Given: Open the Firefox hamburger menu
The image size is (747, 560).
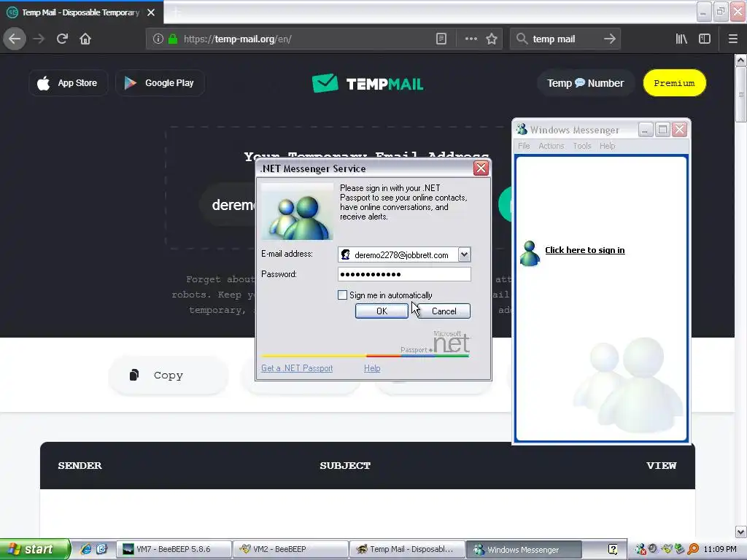Looking at the screenshot, I should coord(733,39).
